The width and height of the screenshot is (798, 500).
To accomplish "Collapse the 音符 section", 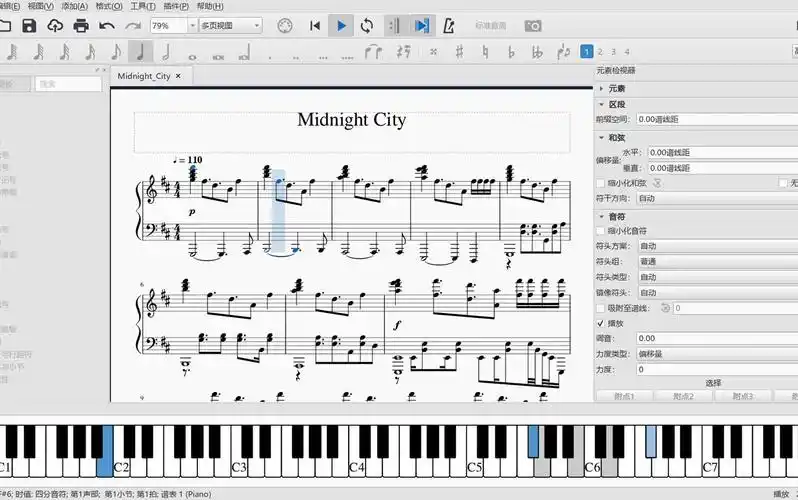I will tap(602, 217).
